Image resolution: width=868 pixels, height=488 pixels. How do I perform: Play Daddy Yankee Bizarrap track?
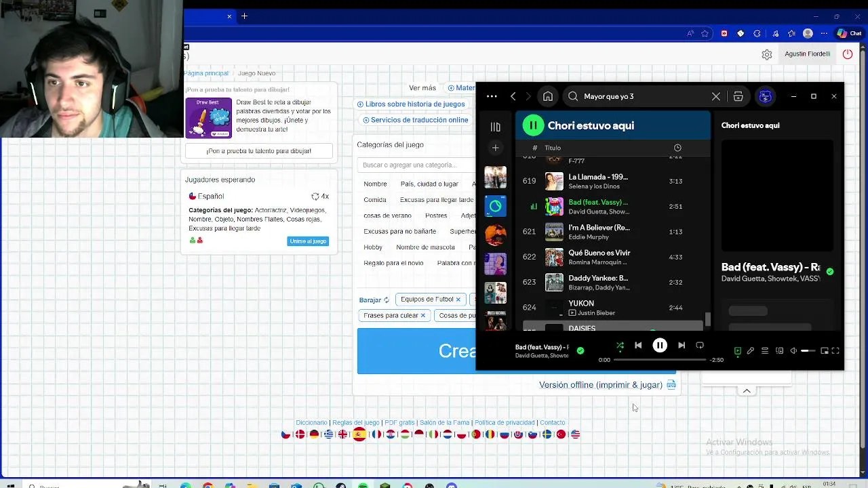(x=612, y=282)
